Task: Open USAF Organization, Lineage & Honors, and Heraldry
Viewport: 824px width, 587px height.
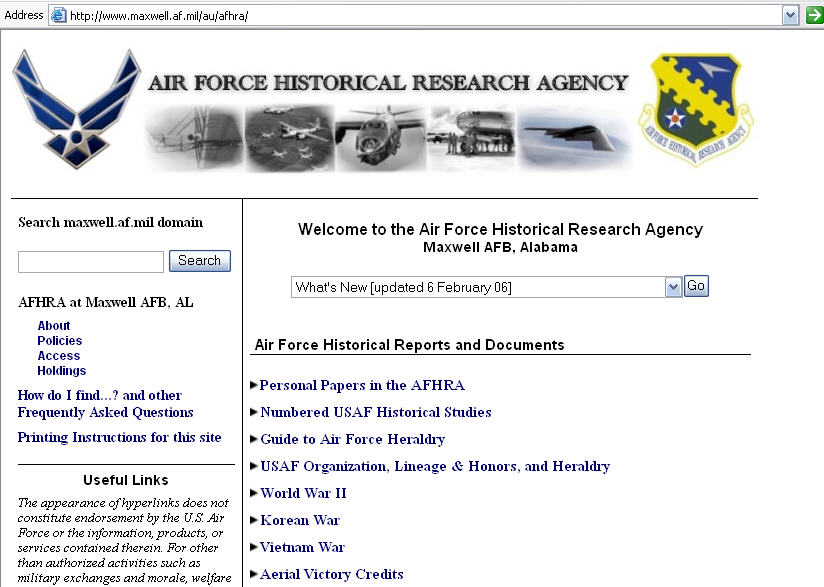Action: [435, 466]
